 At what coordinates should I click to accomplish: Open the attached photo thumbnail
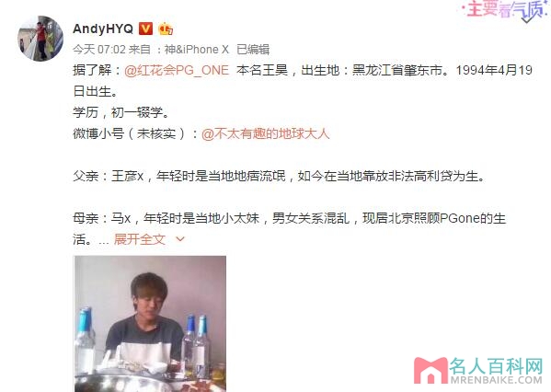coord(150,324)
